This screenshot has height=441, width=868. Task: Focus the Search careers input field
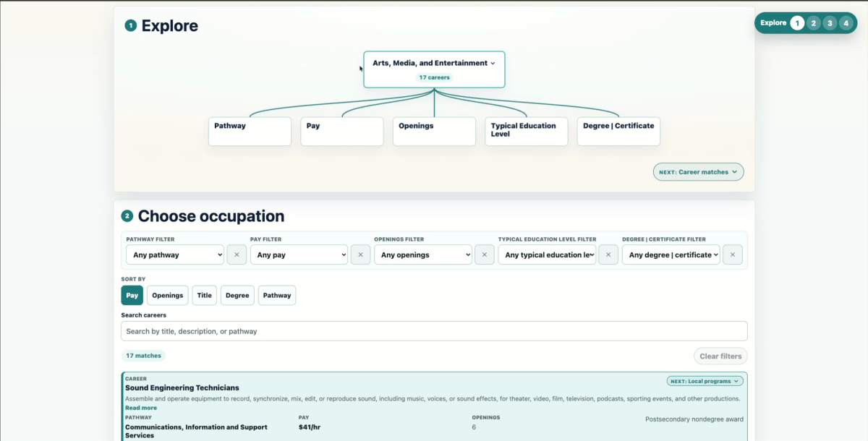point(434,331)
